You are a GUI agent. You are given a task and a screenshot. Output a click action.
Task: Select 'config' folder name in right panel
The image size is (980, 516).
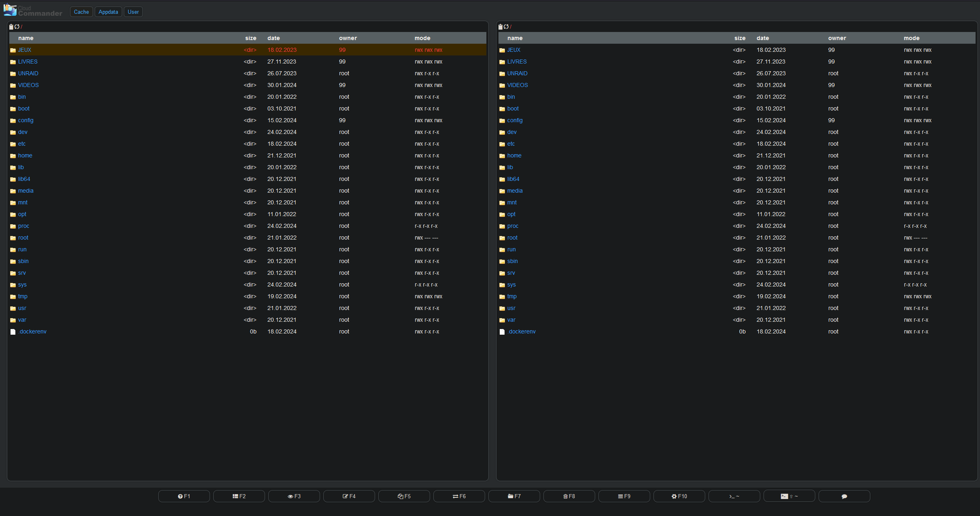pos(515,120)
